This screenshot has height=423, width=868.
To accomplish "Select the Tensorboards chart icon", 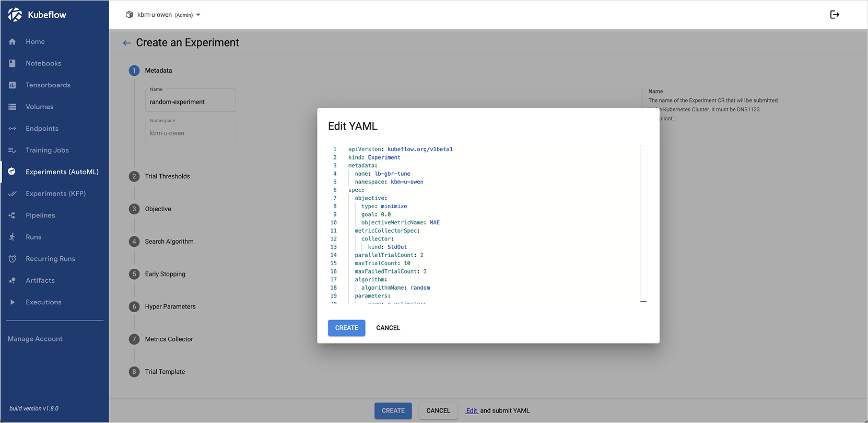I will coord(13,85).
